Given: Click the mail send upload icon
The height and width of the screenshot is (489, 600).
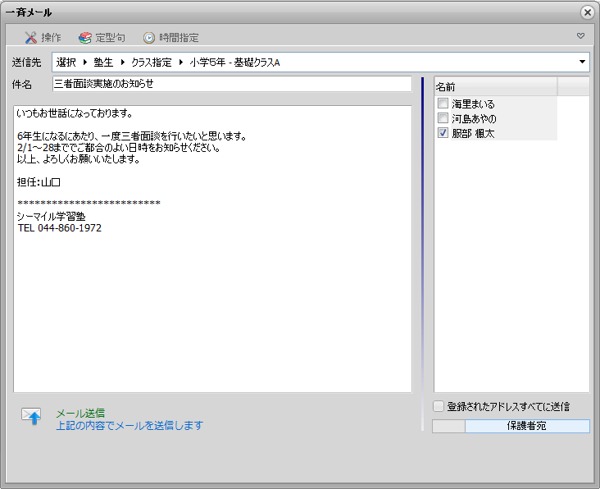Looking at the screenshot, I should 32,418.
